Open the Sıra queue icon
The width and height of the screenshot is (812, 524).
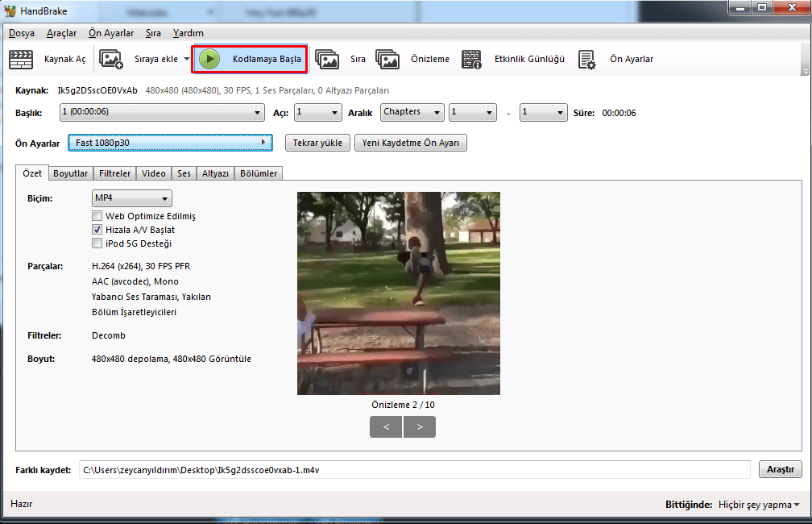pos(327,59)
